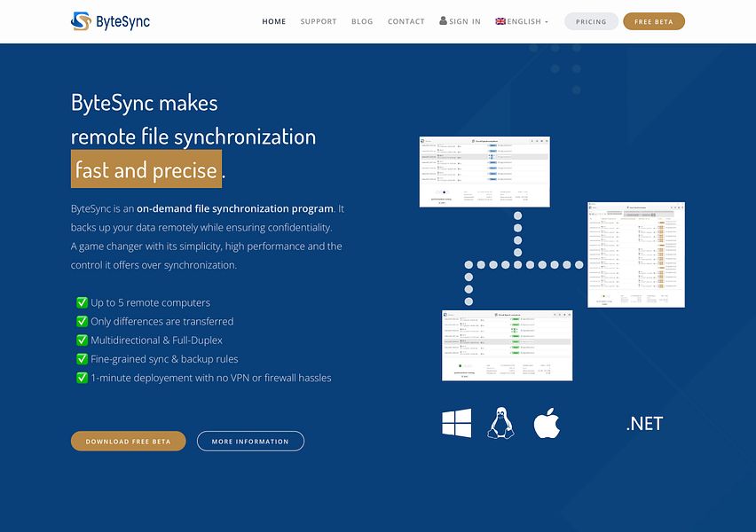Screen dimensions: 756x532
Task: Toggle the 'Multidirectional & Full-Duplex' checkmark
Action: [x=82, y=340]
